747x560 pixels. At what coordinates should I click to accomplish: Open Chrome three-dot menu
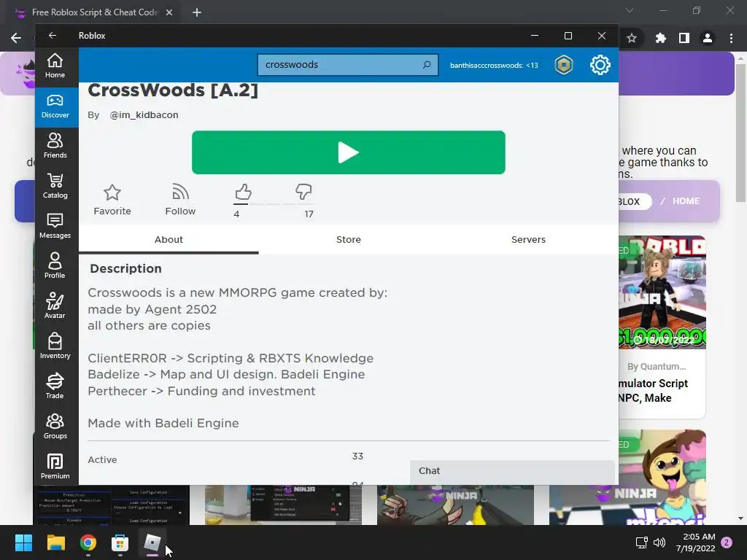(731, 38)
